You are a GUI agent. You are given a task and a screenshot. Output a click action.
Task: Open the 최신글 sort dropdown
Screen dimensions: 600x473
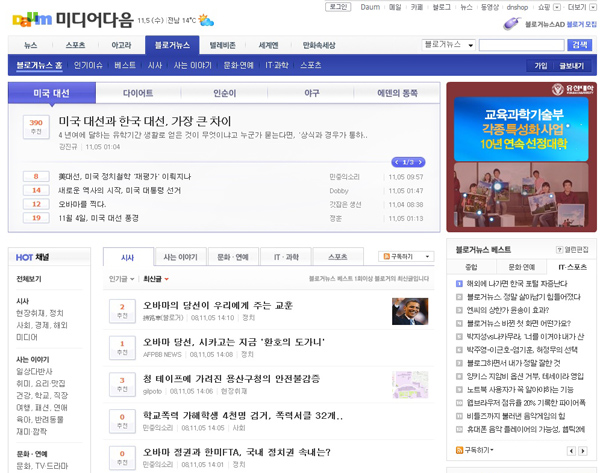(x=156, y=279)
